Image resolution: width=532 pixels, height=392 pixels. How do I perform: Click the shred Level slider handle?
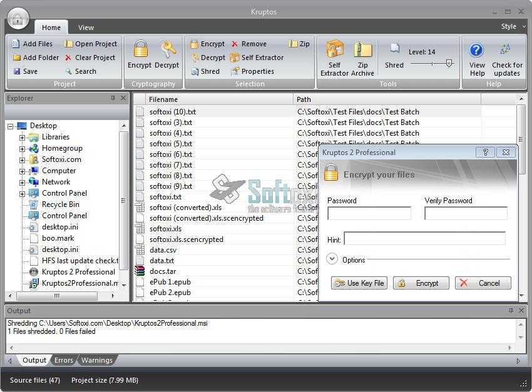point(449,63)
